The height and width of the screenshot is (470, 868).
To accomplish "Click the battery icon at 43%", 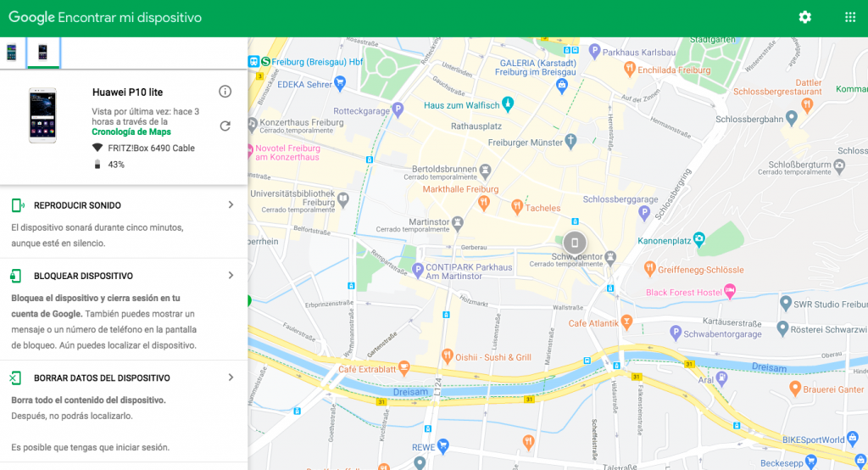I will click(x=97, y=165).
